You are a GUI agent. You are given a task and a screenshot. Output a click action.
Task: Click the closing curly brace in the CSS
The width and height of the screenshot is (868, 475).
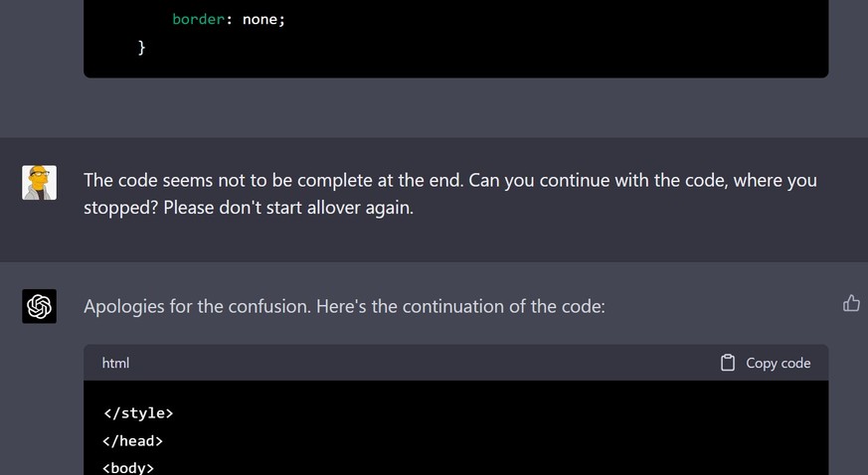tap(141, 47)
